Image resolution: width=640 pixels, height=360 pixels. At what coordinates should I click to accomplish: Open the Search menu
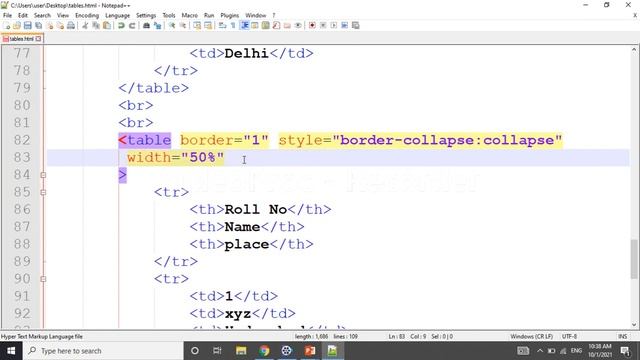pyautogui.click(x=42, y=16)
